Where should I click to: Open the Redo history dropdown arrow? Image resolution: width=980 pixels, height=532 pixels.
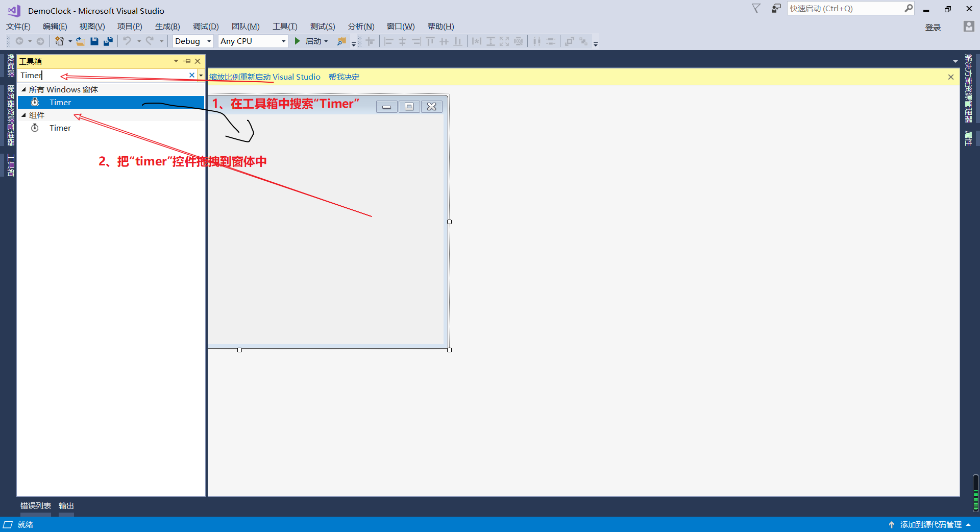point(161,41)
